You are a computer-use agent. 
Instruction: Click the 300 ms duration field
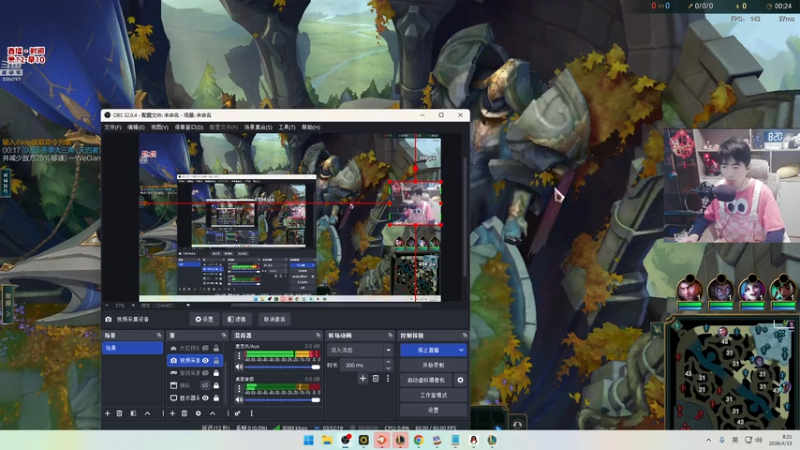click(363, 365)
